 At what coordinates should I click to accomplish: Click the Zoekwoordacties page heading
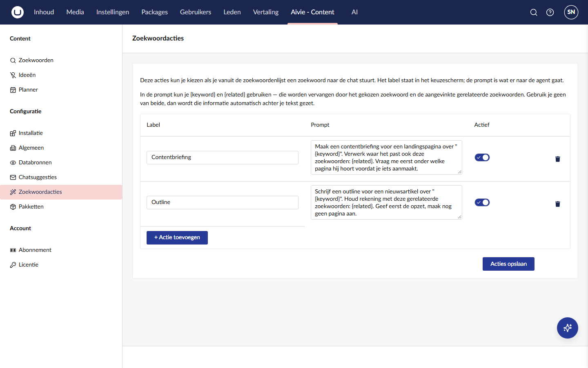tap(158, 38)
